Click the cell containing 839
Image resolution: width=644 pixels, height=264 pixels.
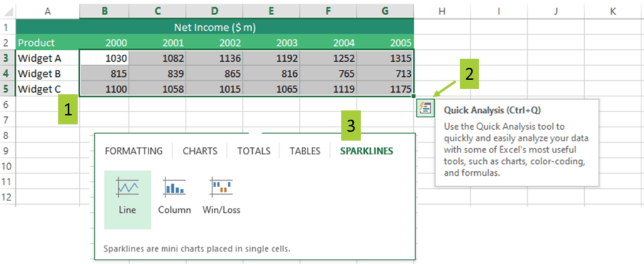pyautogui.click(x=158, y=74)
